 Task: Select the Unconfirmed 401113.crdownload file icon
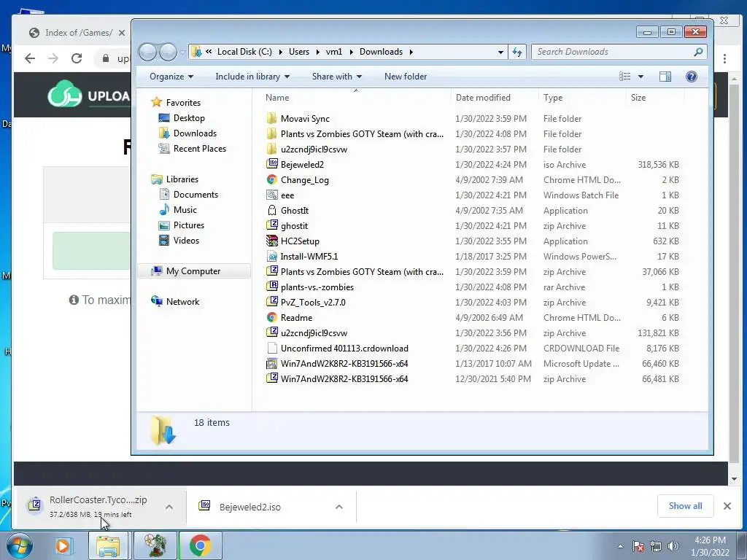(271, 348)
